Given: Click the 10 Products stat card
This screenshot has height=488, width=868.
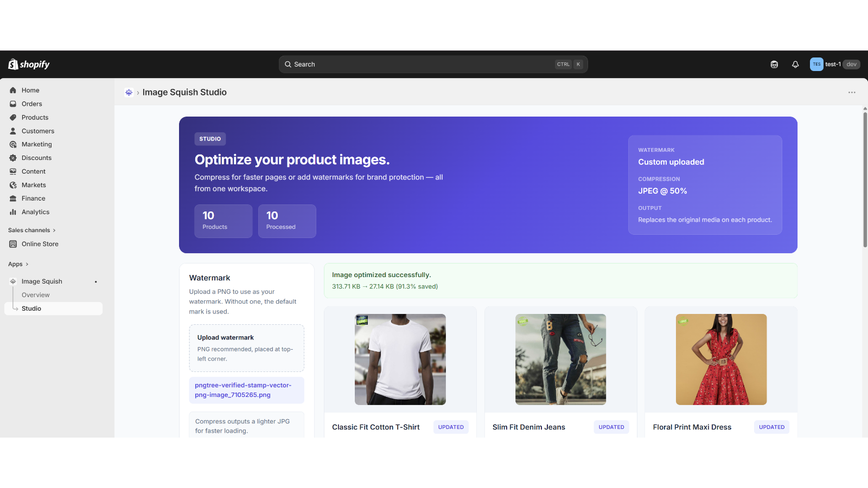Looking at the screenshot, I should coord(224,221).
